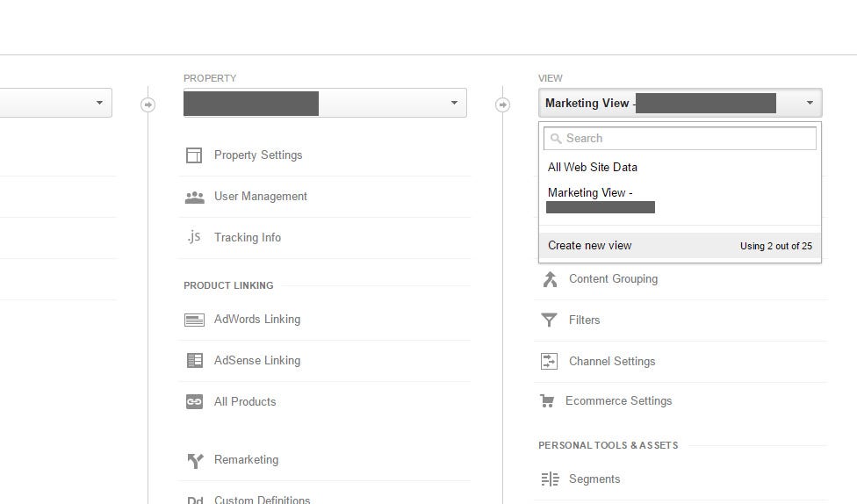
Task: Click the Tracking Info .js icon
Action: point(194,237)
